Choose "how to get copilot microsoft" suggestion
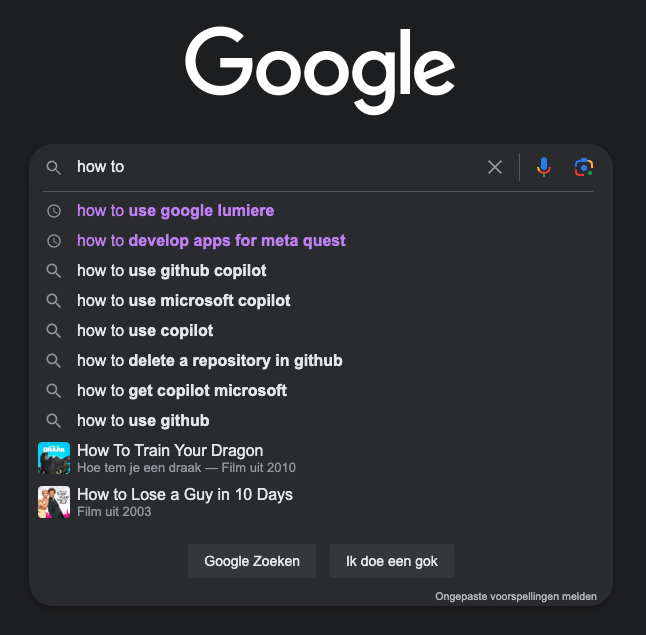 coord(182,391)
